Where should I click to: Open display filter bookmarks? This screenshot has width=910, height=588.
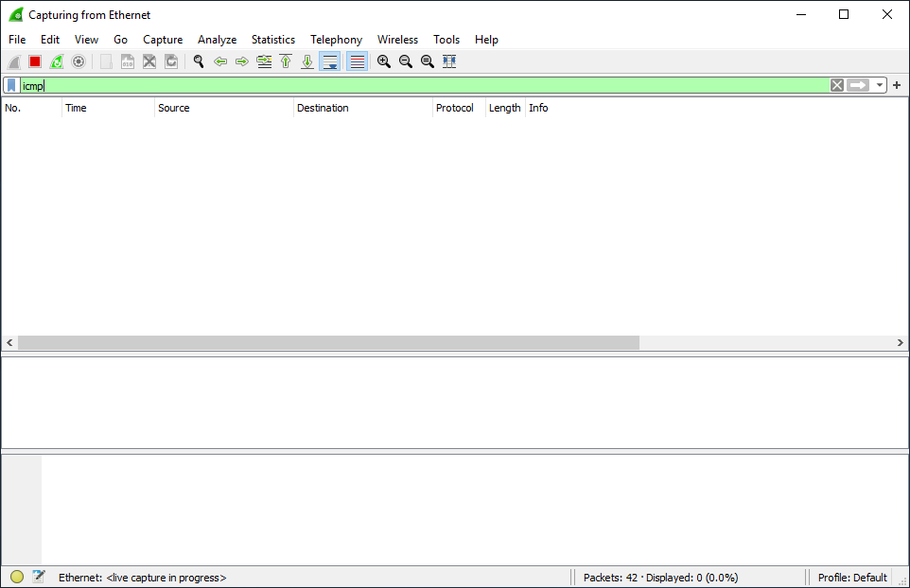click(11, 86)
